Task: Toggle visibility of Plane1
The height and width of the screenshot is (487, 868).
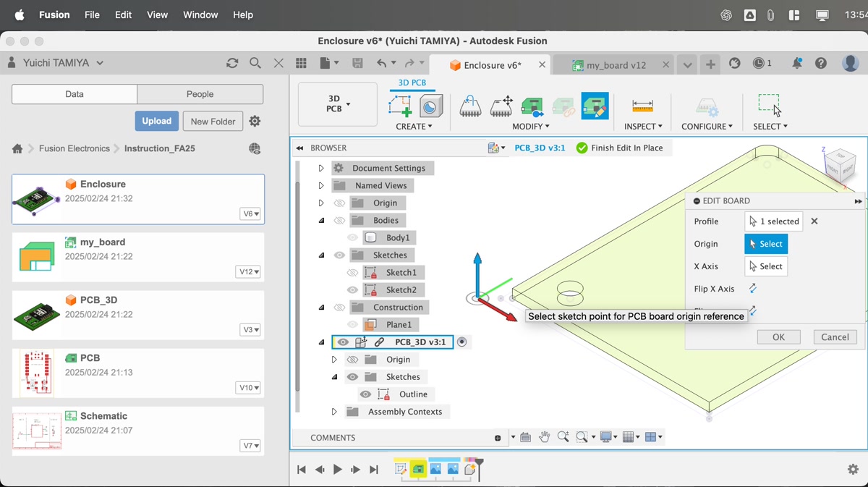Action: point(352,324)
